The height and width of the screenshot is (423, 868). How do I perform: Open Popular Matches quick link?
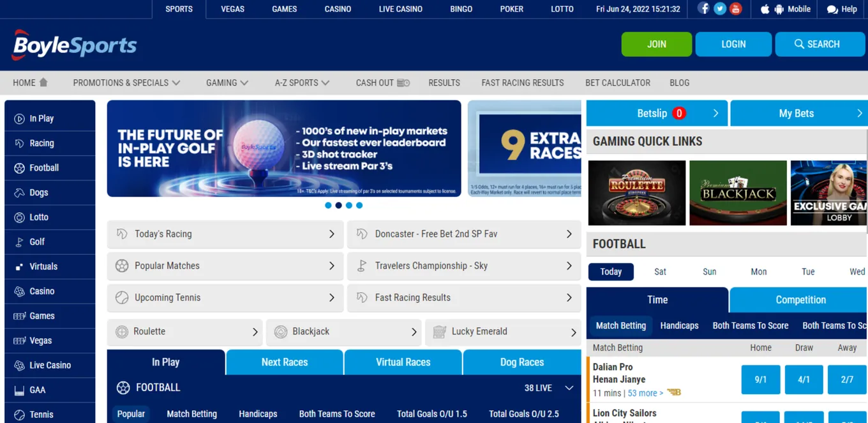coord(225,266)
